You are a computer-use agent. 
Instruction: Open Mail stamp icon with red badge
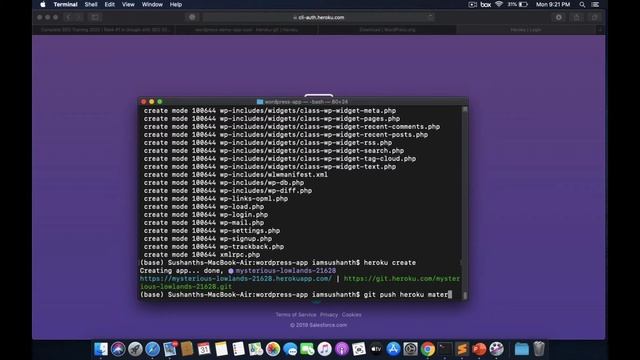tap(170, 349)
